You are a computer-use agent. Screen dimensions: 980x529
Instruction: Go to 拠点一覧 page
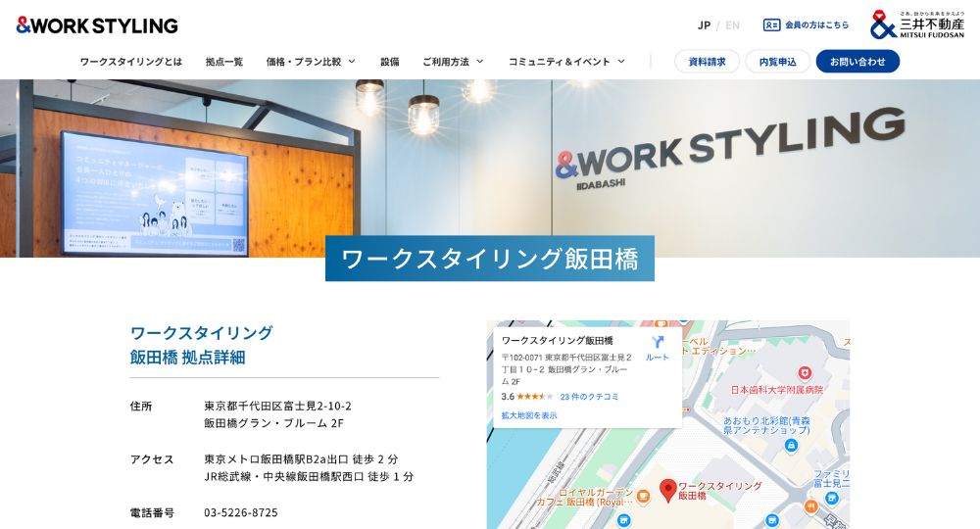[x=224, y=62]
